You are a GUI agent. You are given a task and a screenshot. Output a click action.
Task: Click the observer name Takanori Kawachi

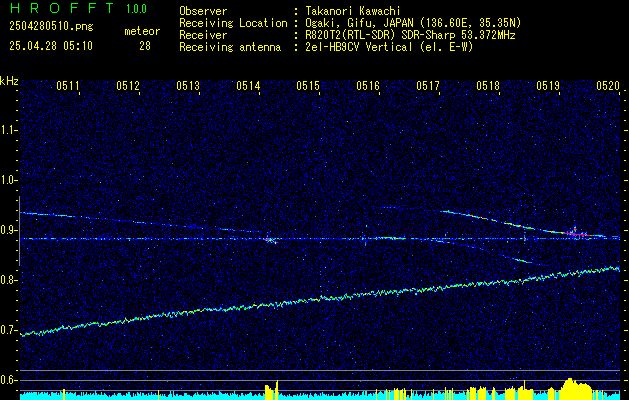click(352, 11)
